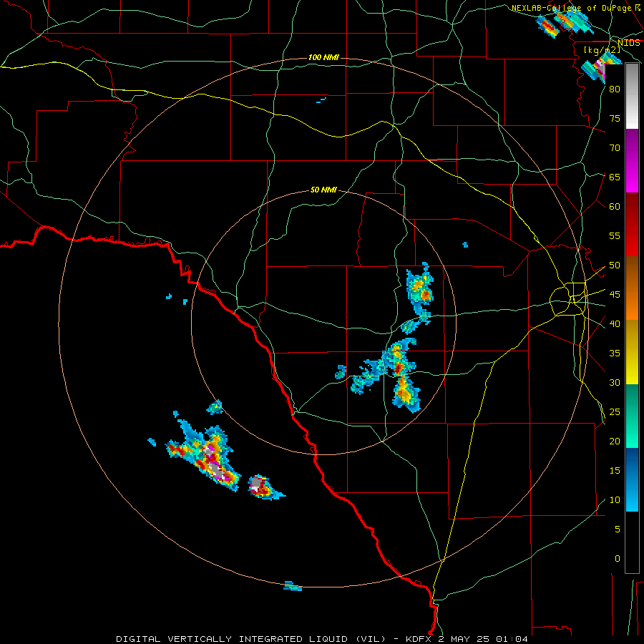
Task: Click the "100 NMI" range ring label
Action: click(x=323, y=57)
